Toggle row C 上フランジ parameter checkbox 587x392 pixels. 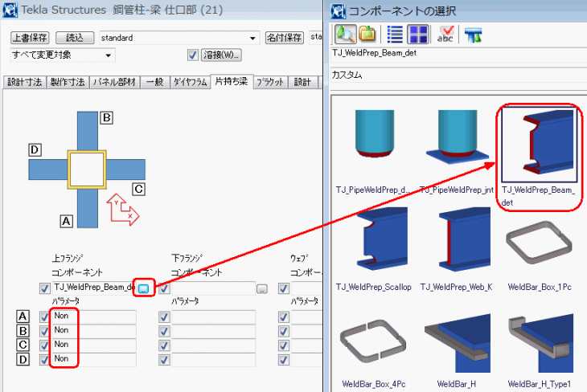tap(45, 345)
